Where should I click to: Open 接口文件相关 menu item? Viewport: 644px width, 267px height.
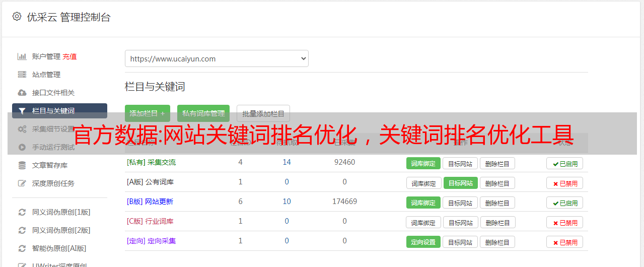tap(53, 93)
